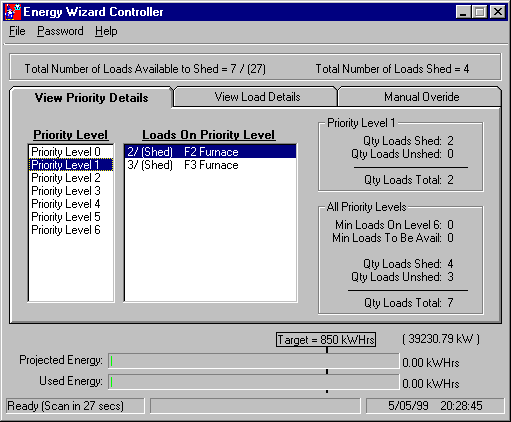511x422 pixels.
Task: Click the date and time status panel
Action: [x=435, y=406]
